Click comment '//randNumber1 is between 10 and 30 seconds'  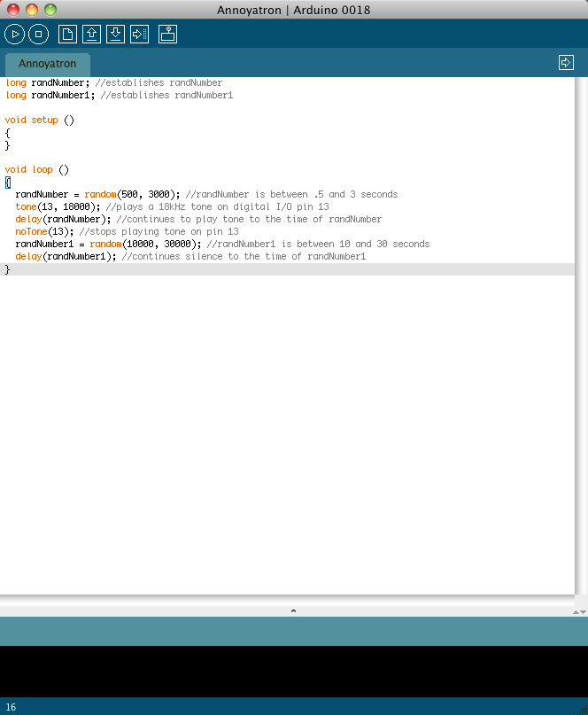pyautogui.click(x=318, y=244)
